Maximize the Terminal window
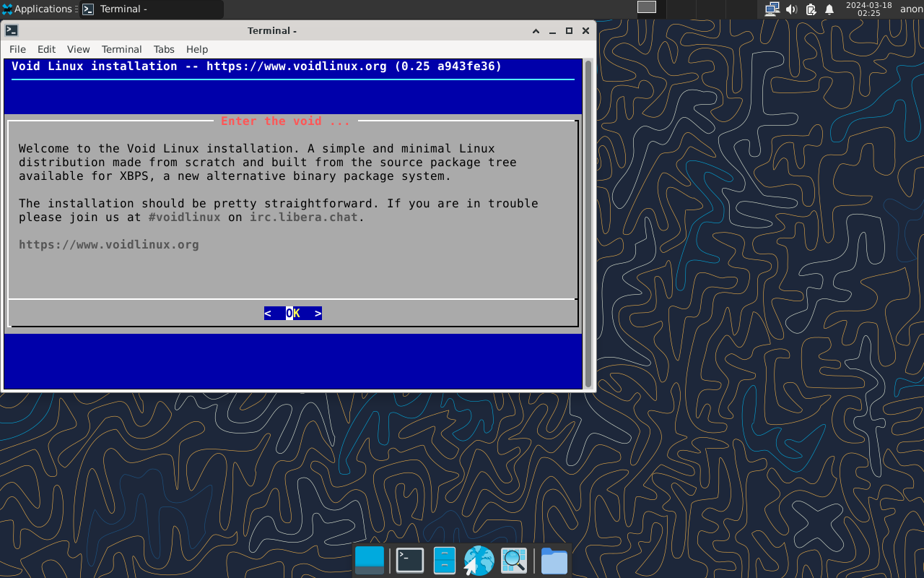This screenshot has width=924, height=578. click(569, 30)
